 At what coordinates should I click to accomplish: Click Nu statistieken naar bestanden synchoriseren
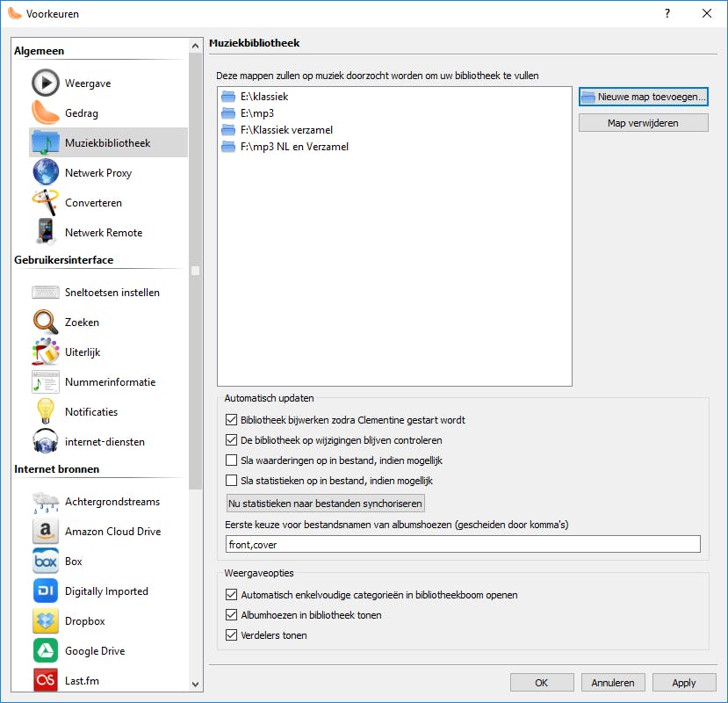point(325,504)
